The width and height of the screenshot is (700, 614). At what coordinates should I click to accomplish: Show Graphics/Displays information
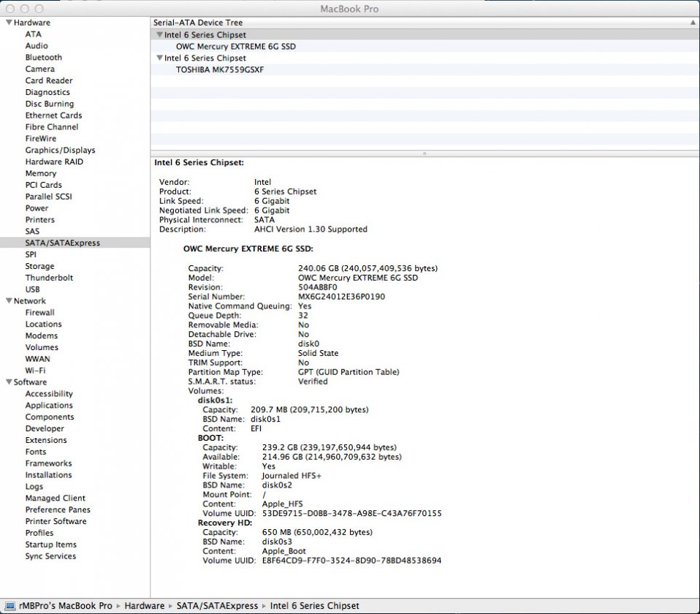60,151
